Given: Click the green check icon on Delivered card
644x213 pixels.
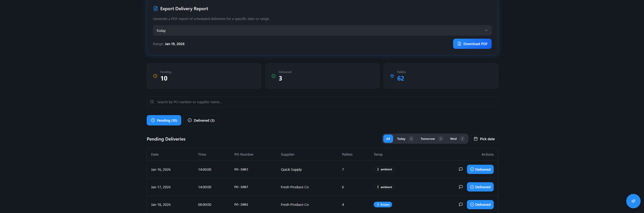Looking at the screenshot, I should 274,76.
